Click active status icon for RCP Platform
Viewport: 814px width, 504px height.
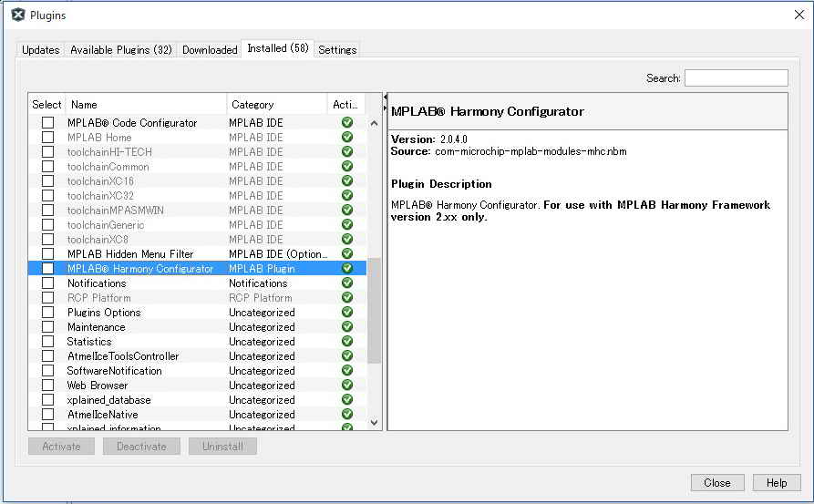point(347,297)
